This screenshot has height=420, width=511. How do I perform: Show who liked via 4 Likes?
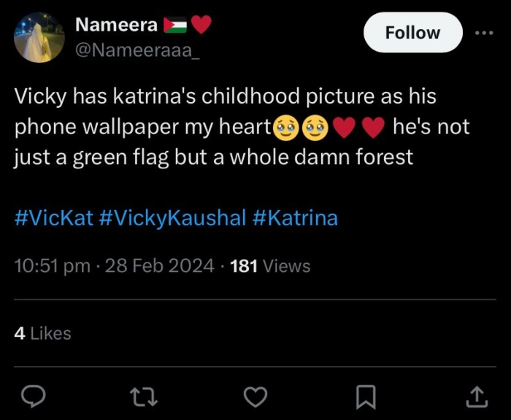click(x=42, y=333)
